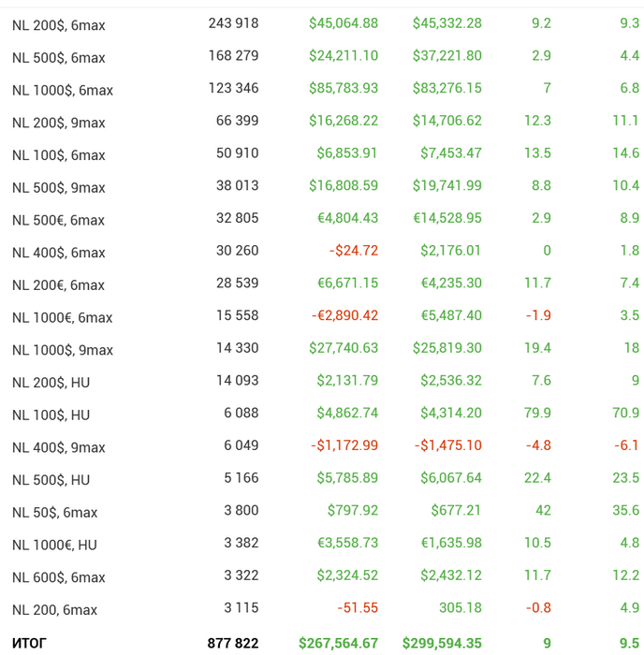This screenshot has width=644, height=655.
Task: Click the NL 200€, 6max limit name
Action: [x=58, y=285]
